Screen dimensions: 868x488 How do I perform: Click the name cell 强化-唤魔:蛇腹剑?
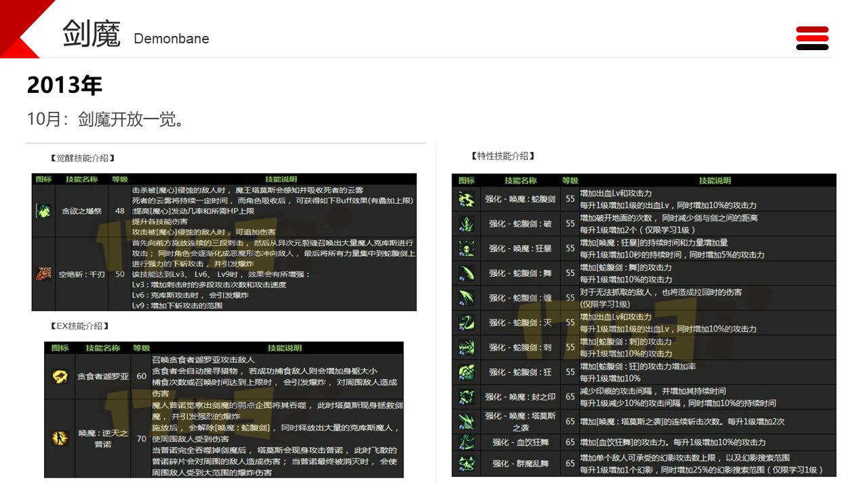click(520, 199)
